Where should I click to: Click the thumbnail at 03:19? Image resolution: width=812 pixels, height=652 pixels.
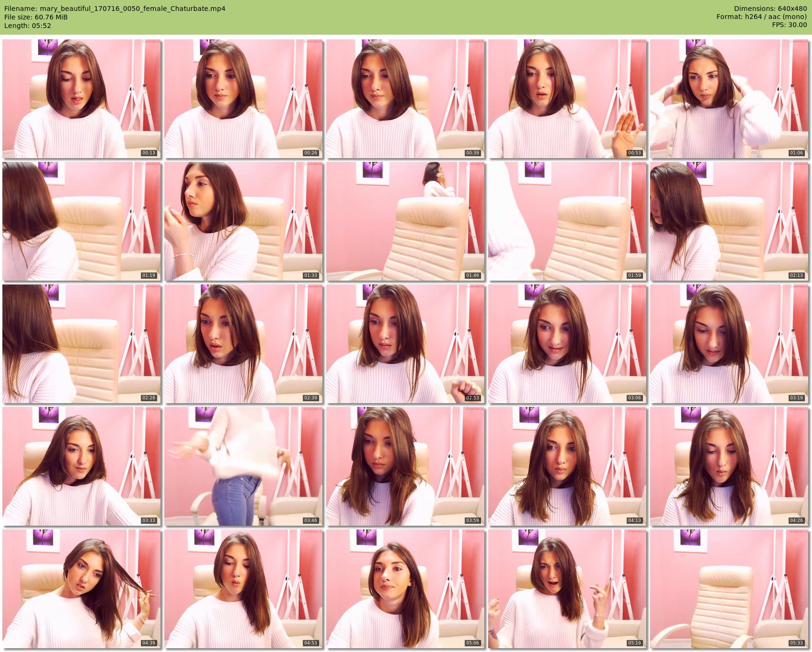(x=729, y=344)
